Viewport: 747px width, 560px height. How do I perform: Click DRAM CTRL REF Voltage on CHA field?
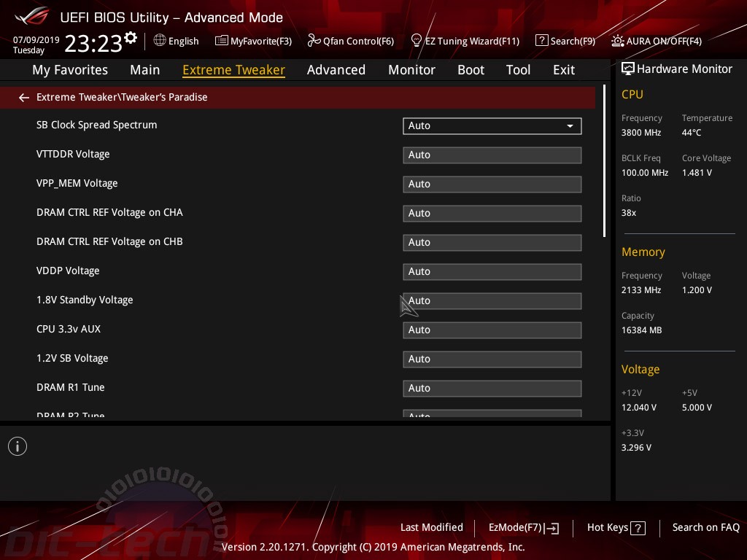[492, 214]
